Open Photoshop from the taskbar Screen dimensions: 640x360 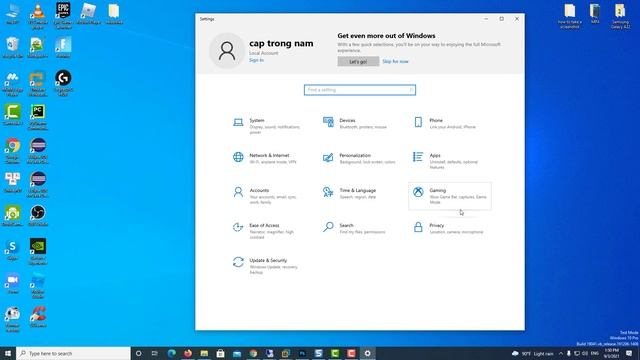coord(302,353)
